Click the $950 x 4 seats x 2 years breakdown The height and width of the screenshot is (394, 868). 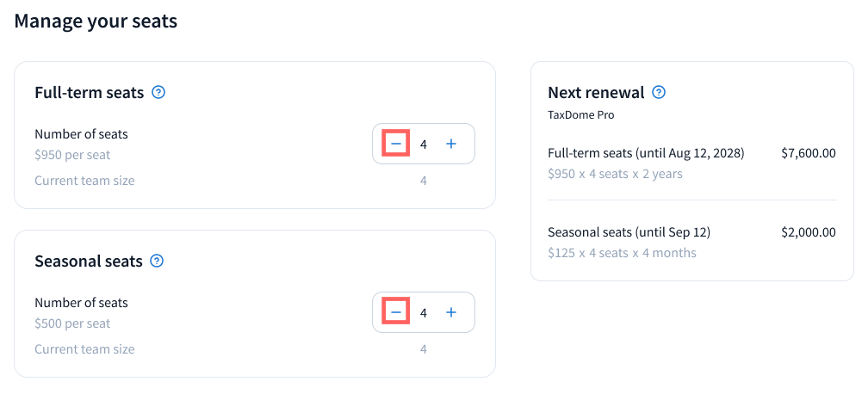coord(615,174)
